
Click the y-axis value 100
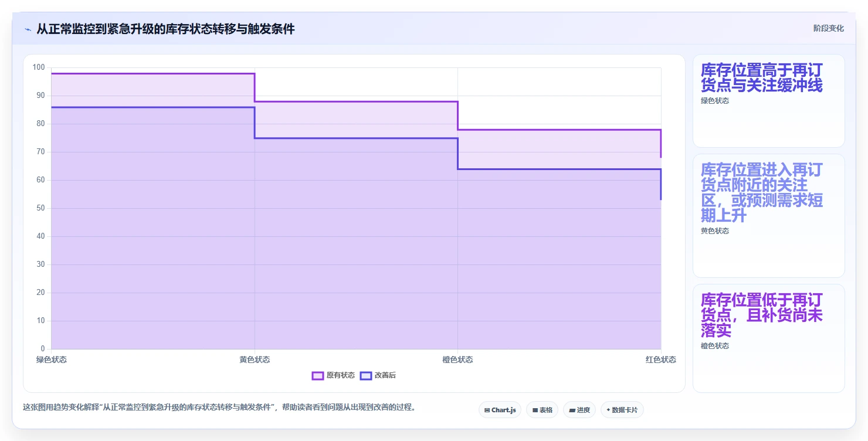coord(39,67)
